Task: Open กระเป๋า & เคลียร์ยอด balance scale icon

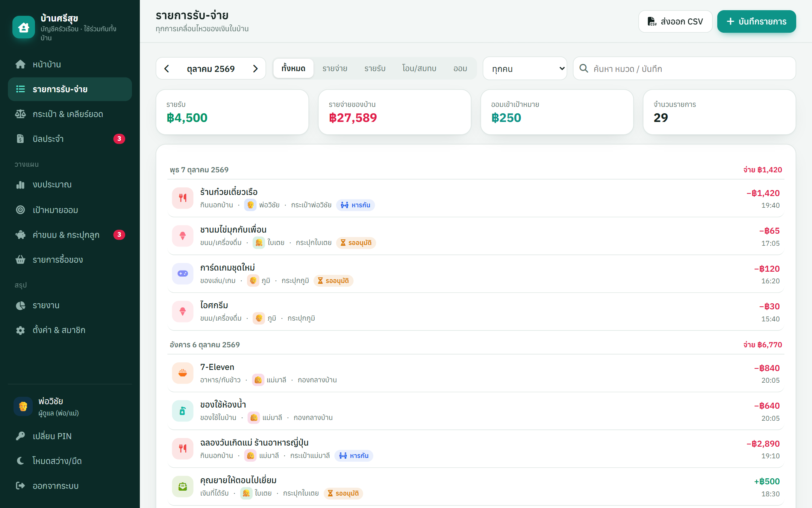Action: click(x=20, y=114)
